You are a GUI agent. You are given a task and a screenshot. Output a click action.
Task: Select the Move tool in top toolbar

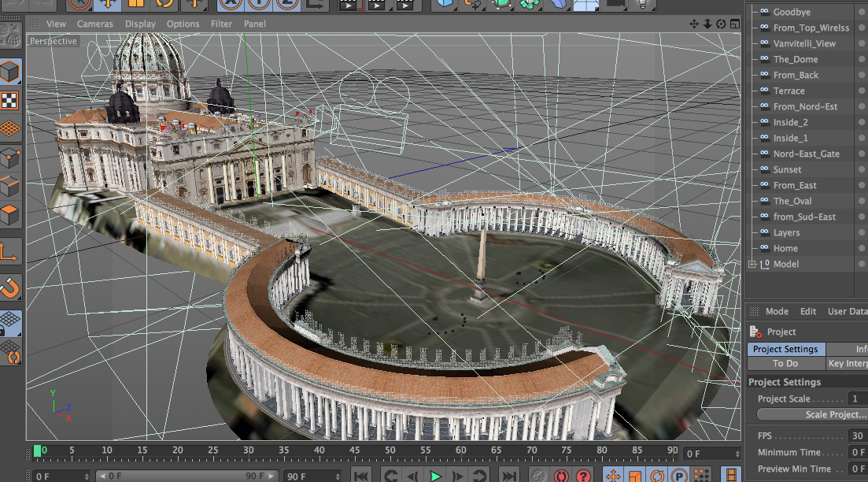click(107, 5)
